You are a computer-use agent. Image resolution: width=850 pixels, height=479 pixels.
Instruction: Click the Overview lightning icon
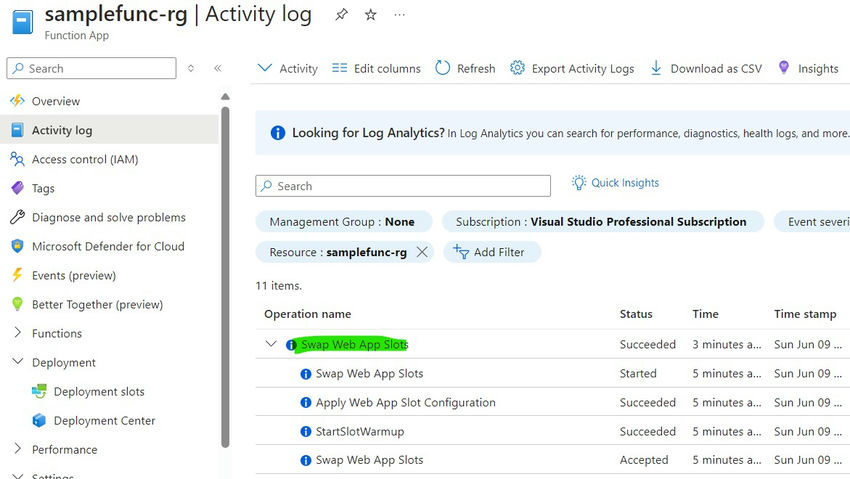tap(17, 101)
